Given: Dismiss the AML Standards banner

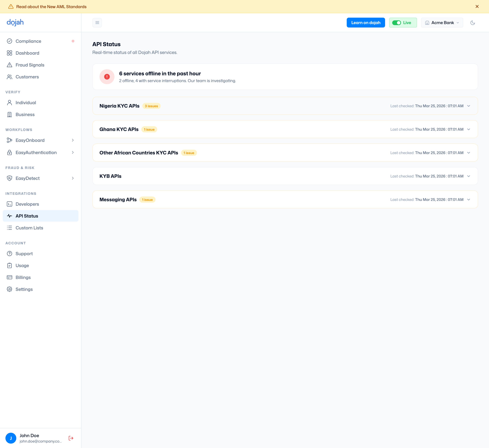Looking at the screenshot, I should [x=477, y=7].
